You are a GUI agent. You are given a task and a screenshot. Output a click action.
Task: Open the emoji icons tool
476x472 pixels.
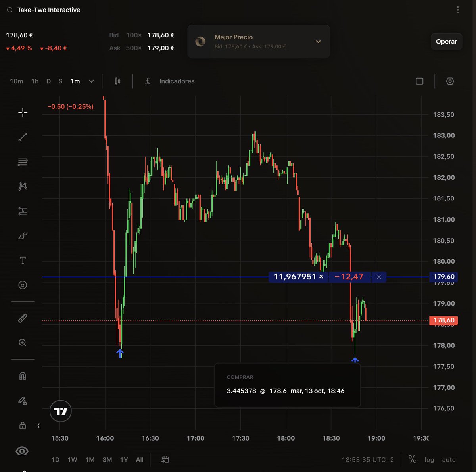[23, 285]
